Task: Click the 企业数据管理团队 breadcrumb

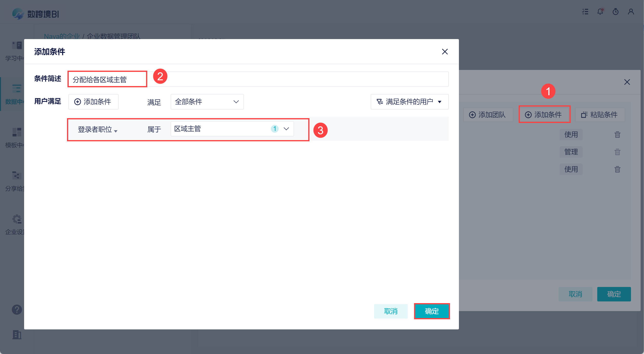Action: 114,36
